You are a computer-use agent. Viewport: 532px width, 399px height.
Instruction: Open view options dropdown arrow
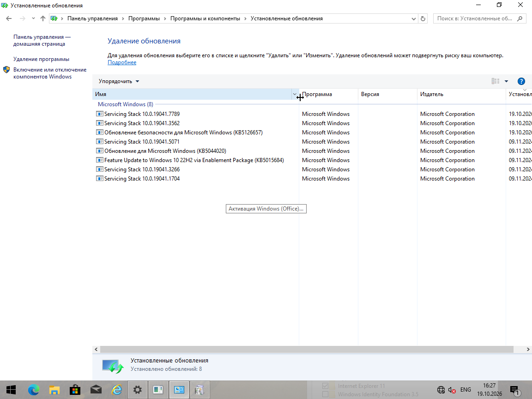coord(506,81)
